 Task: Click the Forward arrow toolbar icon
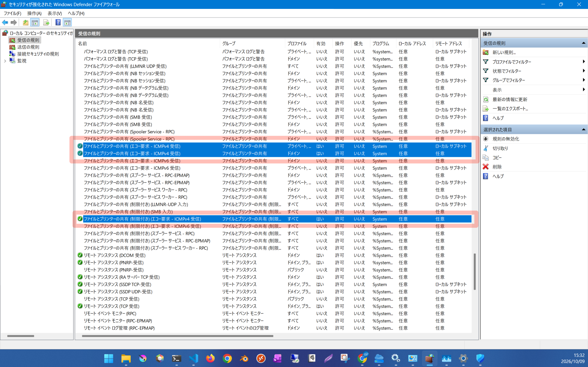click(14, 22)
